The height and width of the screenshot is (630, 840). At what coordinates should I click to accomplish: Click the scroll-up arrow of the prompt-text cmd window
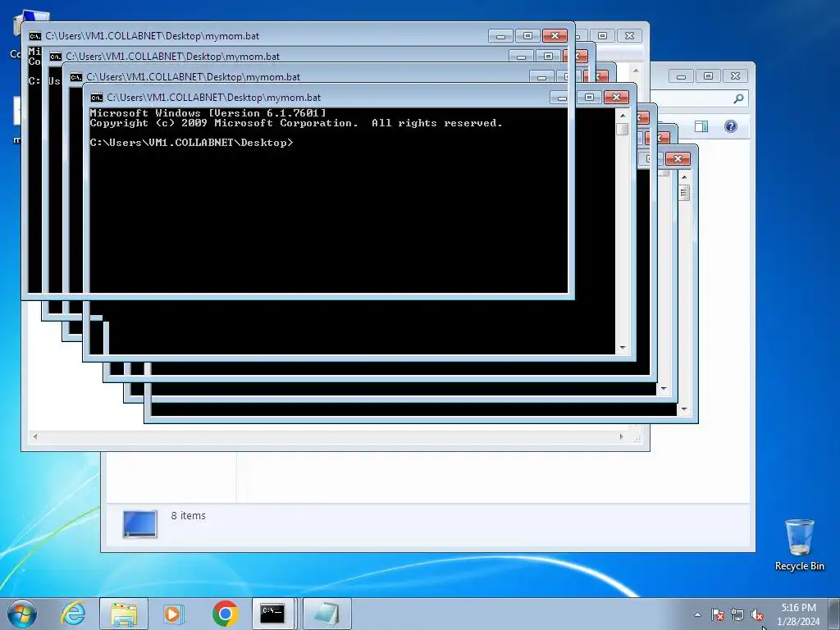tap(623, 115)
